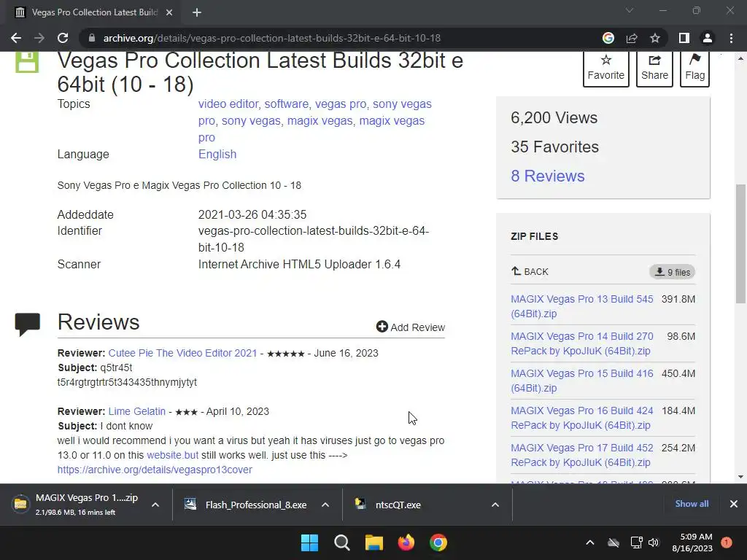Image resolution: width=747 pixels, height=560 pixels.
Task: Expand MAGIX Vegas Pro zip download options
Action: tap(155, 505)
